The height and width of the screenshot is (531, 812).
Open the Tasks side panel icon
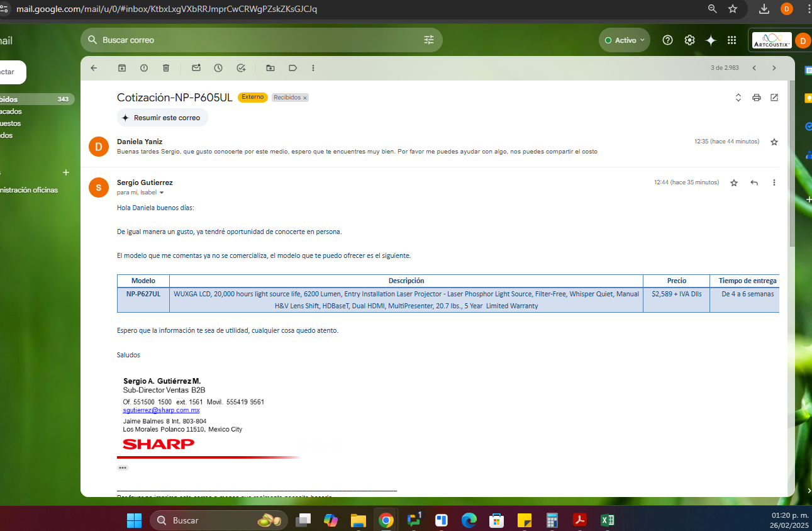click(x=808, y=126)
